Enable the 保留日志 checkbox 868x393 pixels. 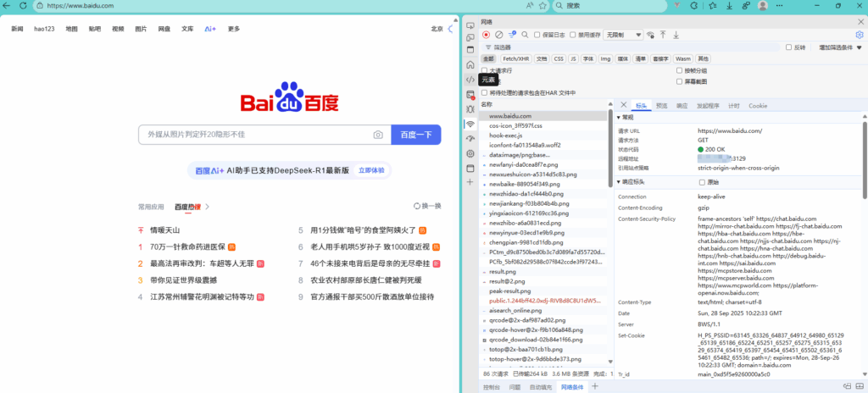(x=537, y=35)
